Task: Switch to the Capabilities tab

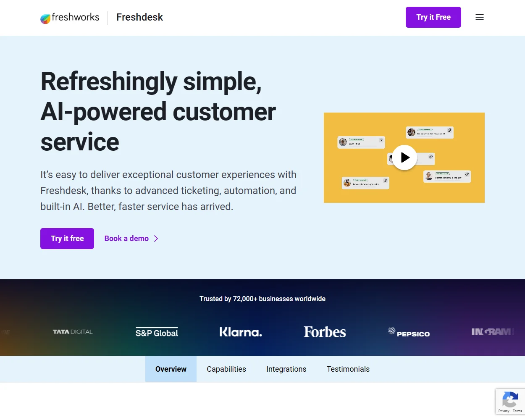Action: pos(226,369)
